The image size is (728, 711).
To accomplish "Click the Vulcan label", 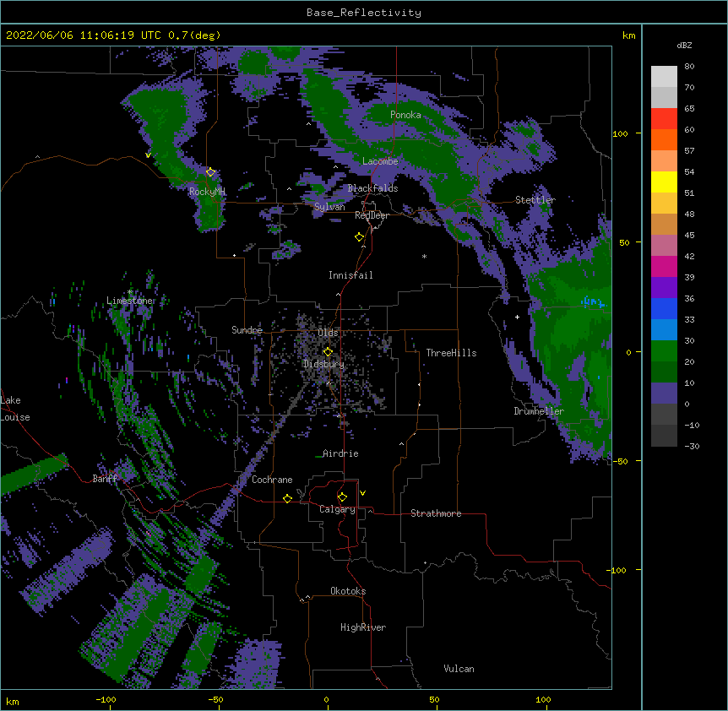I will pyautogui.click(x=459, y=669).
